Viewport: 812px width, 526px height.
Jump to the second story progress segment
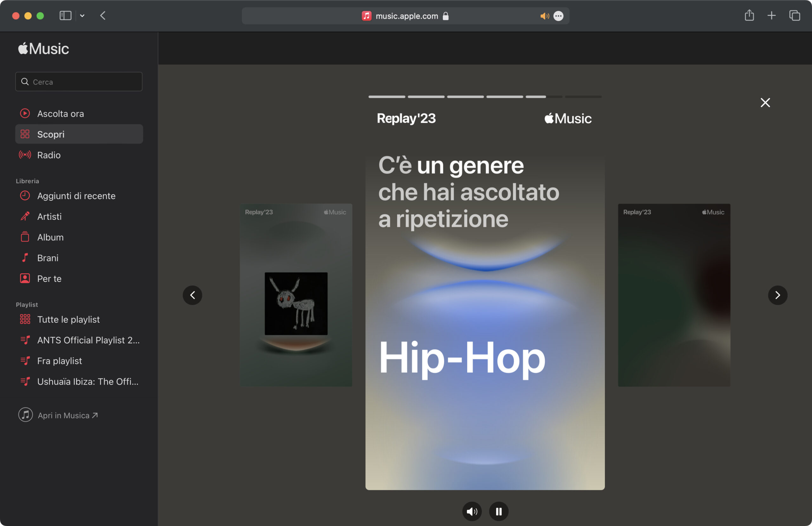coord(426,97)
